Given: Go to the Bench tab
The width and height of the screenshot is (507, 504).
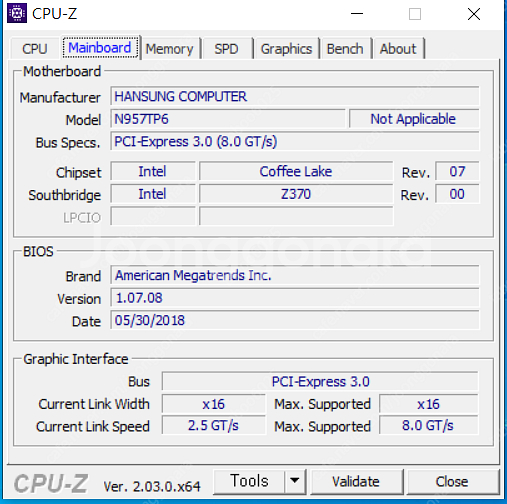Looking at the screenshot, I should [x=345, y=49].
